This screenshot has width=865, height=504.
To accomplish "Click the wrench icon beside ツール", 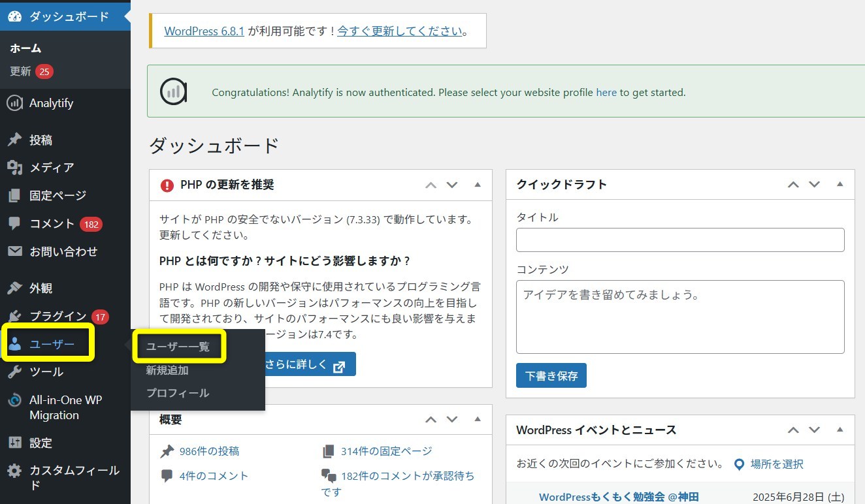I will click(x=14, y=372).
